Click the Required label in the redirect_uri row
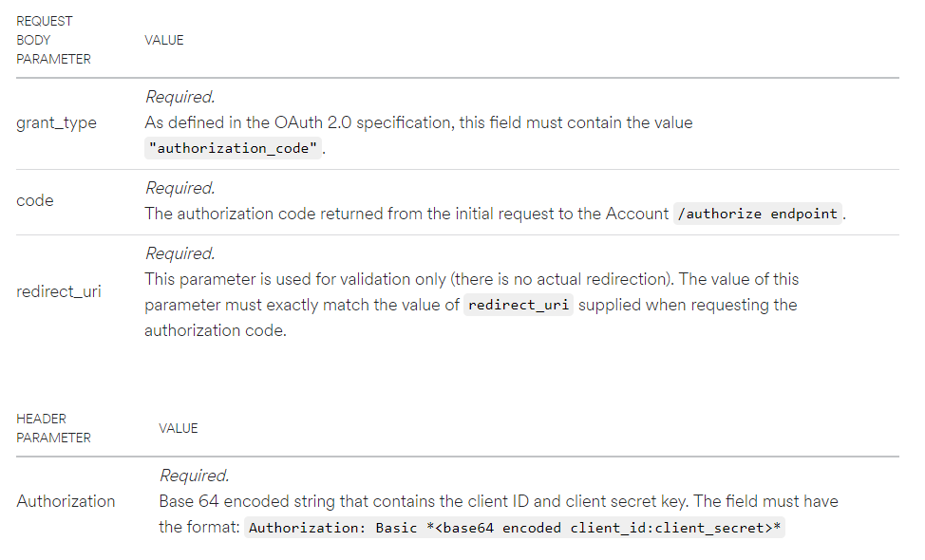 (179, 253)
